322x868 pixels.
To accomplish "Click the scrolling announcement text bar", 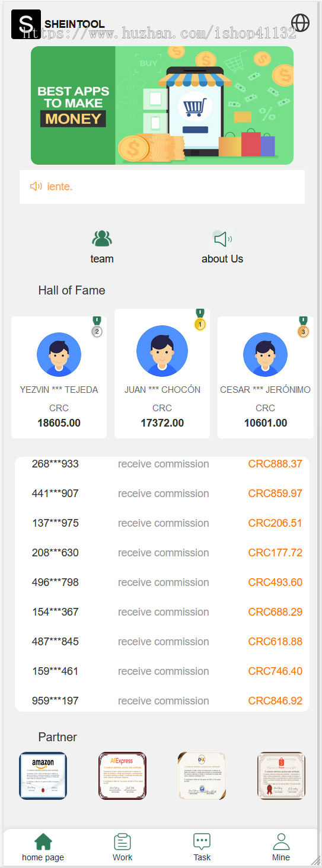I will 162,187.
